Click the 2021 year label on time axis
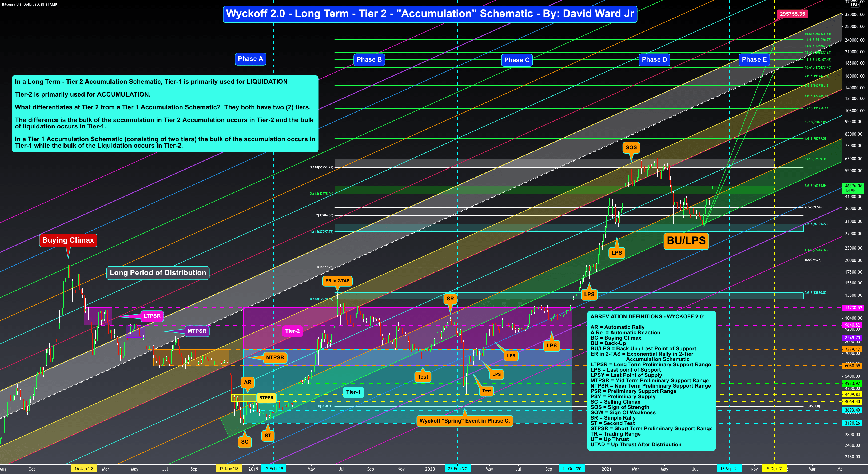The width and height of the screenshot is (868, 474). [x=606, y=469]
